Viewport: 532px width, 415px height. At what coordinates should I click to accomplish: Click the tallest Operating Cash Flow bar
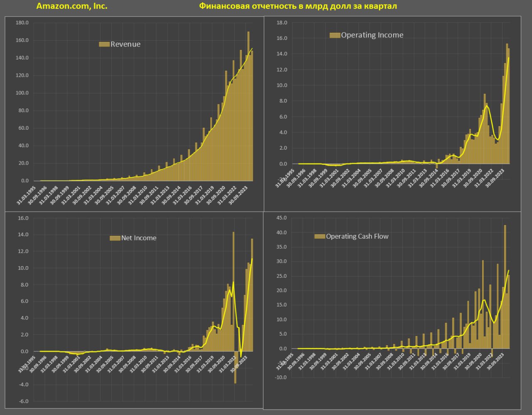point(505,287)
